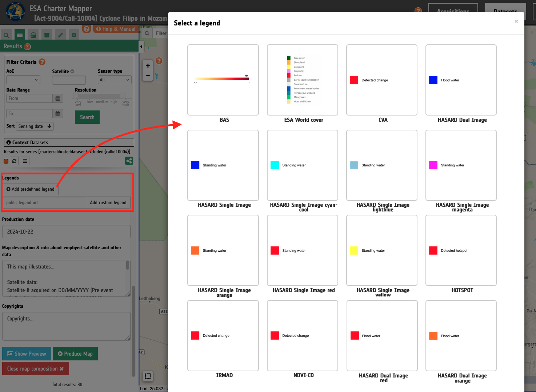The height and width of the screenshot is (392, 536).
Task: Select the ESA World cover legend
Action: click(x=303, y=80)
